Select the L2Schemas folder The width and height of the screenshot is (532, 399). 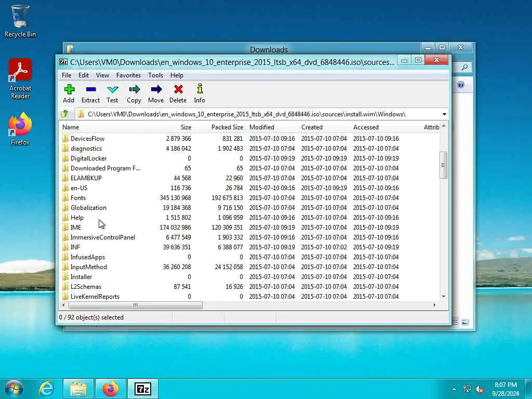click(250, 287)
